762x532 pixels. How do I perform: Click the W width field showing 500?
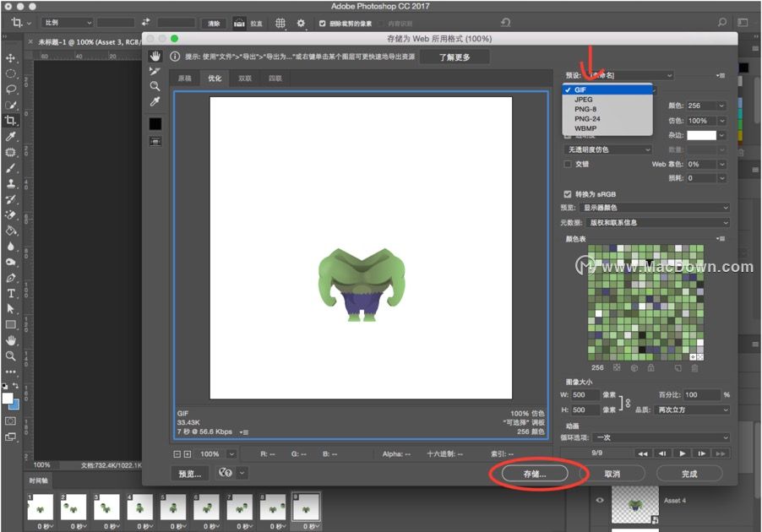pyautogui.click(x=585, y=395)
